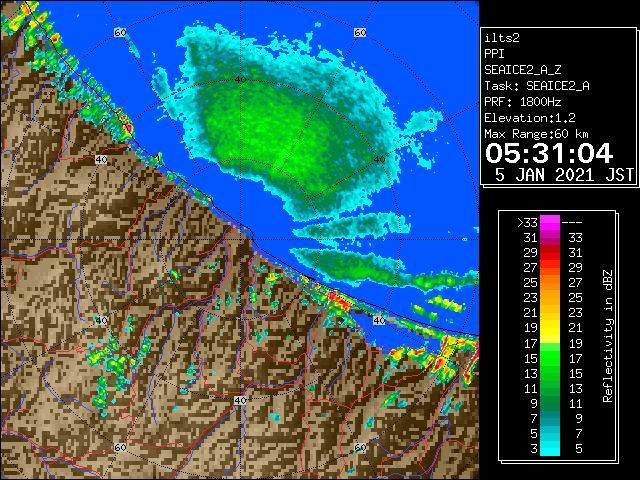Image resolution: width=640 pixels, height=480 pixels.
Task: Click the "PRF: 1800Hz" entry
Action: (523, 102)
